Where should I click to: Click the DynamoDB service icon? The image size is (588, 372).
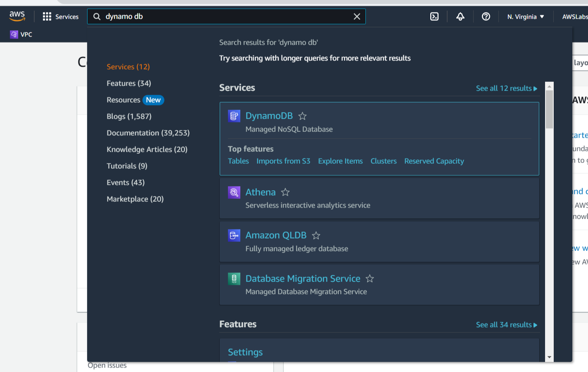[x=234, y=116]
